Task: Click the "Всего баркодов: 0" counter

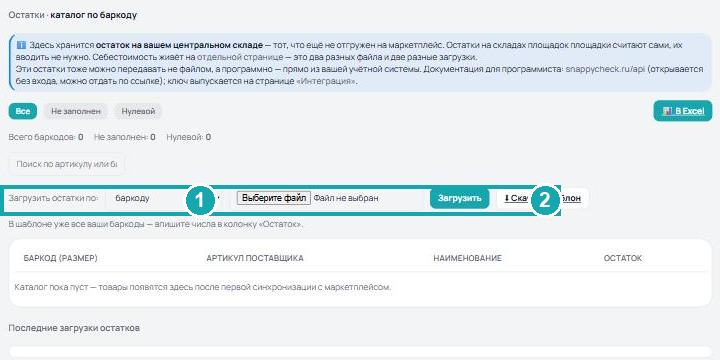Action: (46, 137)
